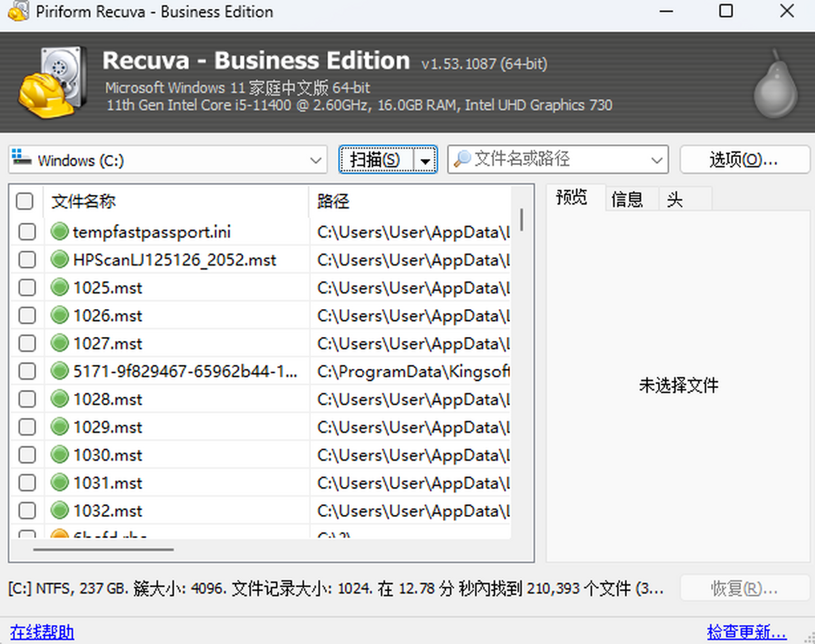Click the green status dot beside 1032.mst
Screen dimensions: 815x644
pyautogui.click(x=60, y=510)
